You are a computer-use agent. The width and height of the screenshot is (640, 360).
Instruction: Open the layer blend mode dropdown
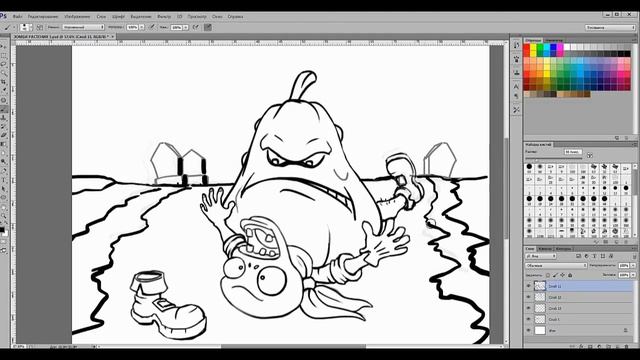(556, 266)
